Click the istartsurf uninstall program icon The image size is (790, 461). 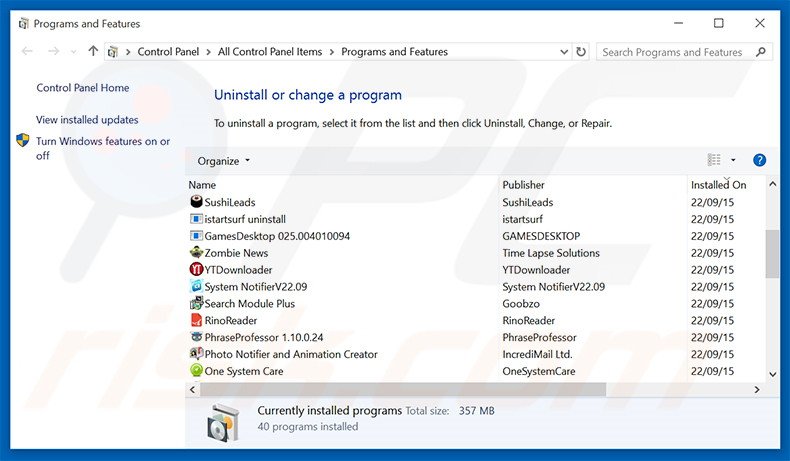click(x=196, y=219)
